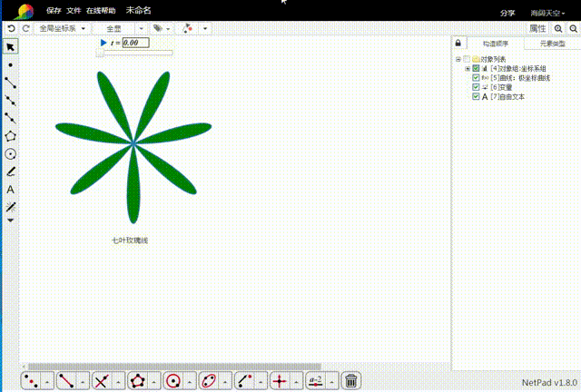Image resolution: width=581 pixels, height=392 pixels.
Task: Toggle checkbox for 对象列表 root
Action: [x=467, y=59]
